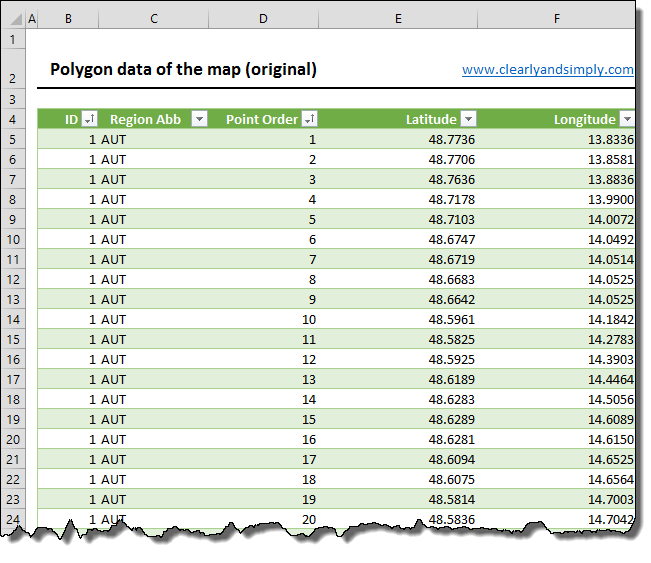Select latitude cell 48.7178

click(398, 199)
